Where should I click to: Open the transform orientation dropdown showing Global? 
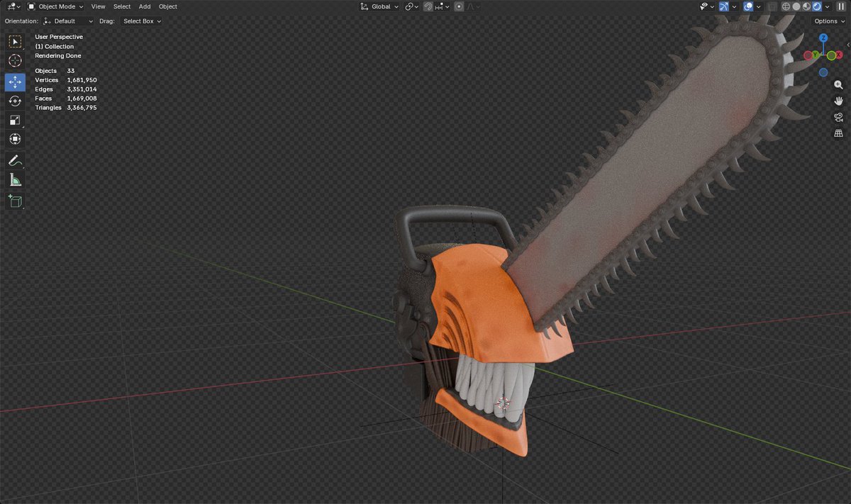[379, 6]
